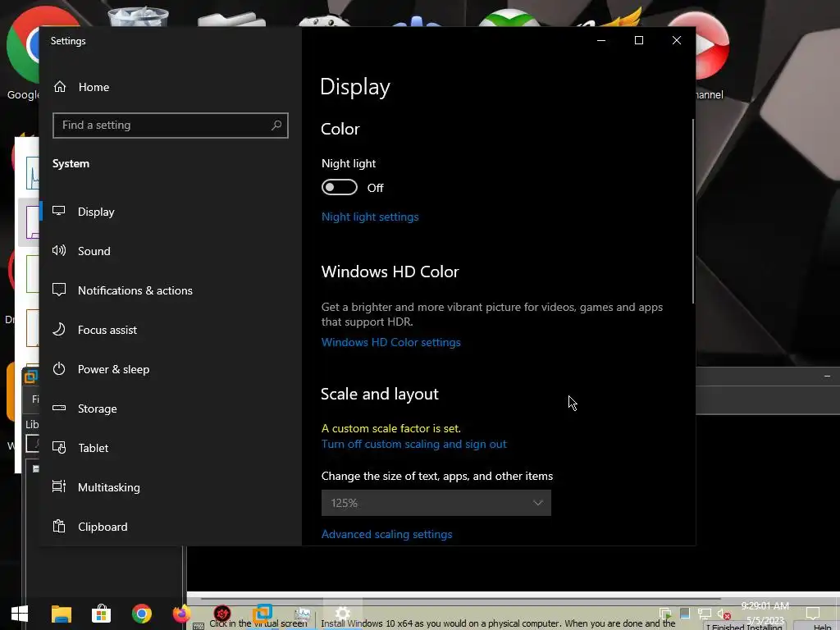Launch Firefox from the taskbar
The image size is (840, 630).
click(x=181, y=614)
